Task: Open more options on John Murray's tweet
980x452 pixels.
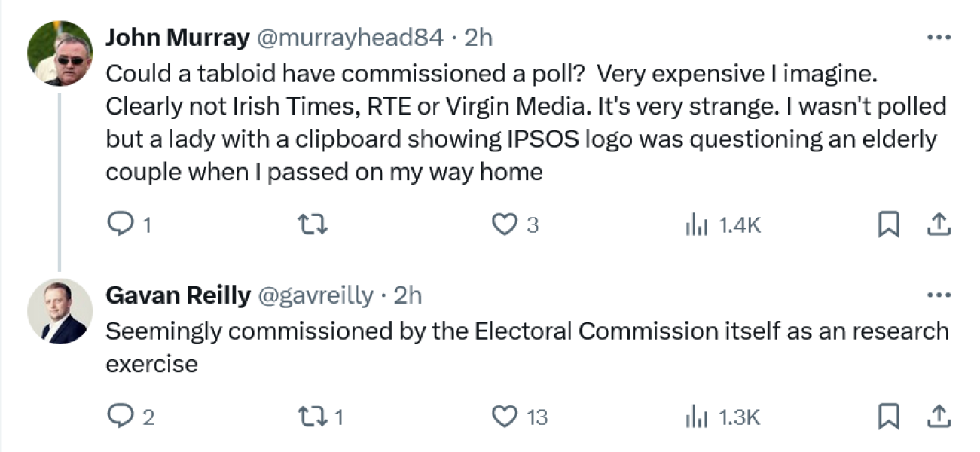Action: (938, 38)
